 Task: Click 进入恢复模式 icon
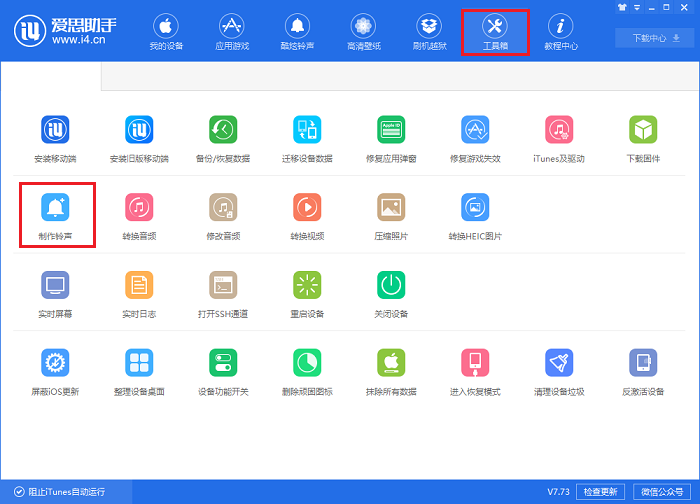(475, 362)
